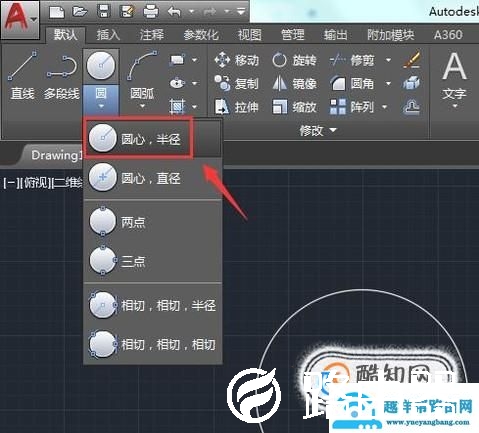The height and width of the screenshot is (433, 479).
Task: Switch to the Annotate (注释) ribbon tab
Action: (x=152, y=35)
